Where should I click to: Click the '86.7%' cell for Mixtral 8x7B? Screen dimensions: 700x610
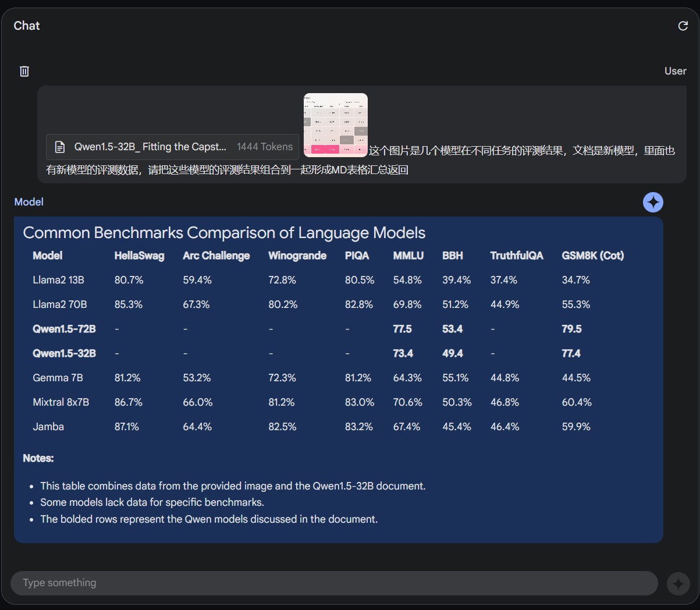(129, 402)
